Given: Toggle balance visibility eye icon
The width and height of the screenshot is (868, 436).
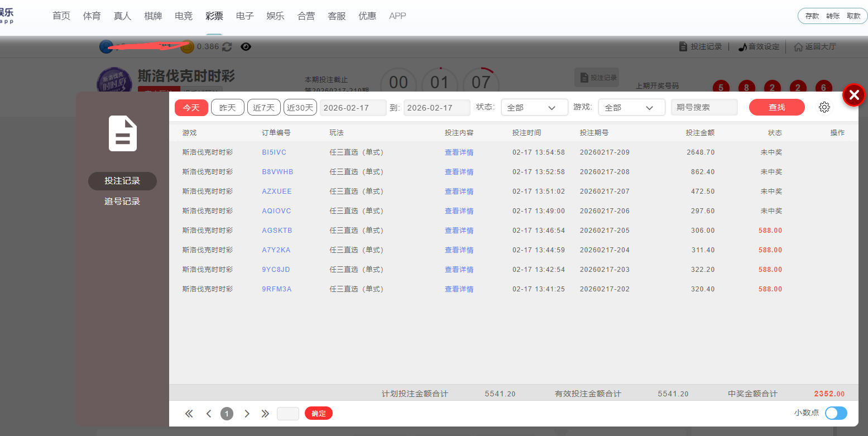Looking at the screenshot, I should 246,47.
